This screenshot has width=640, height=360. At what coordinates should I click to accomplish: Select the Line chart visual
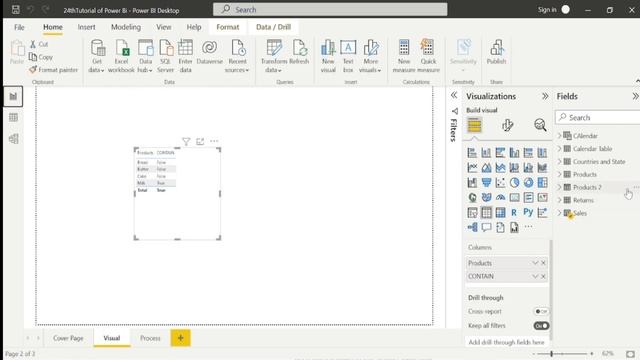click(472, 167)
